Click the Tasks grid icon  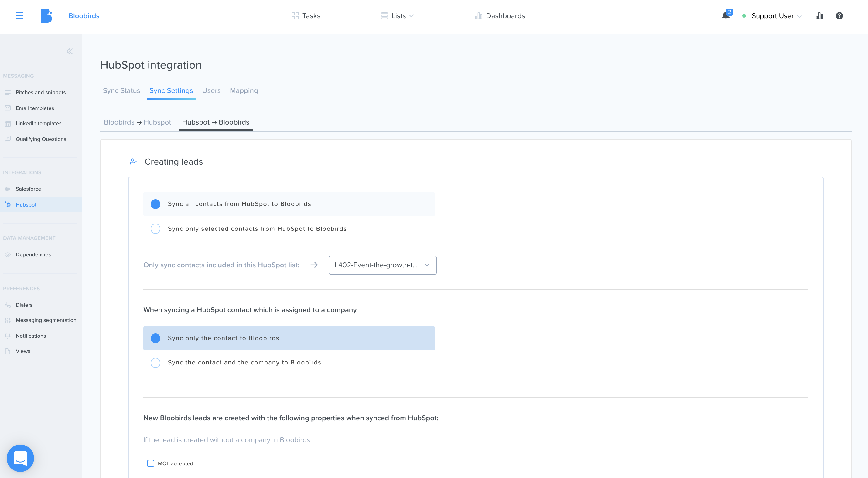[x=295, y=16]
